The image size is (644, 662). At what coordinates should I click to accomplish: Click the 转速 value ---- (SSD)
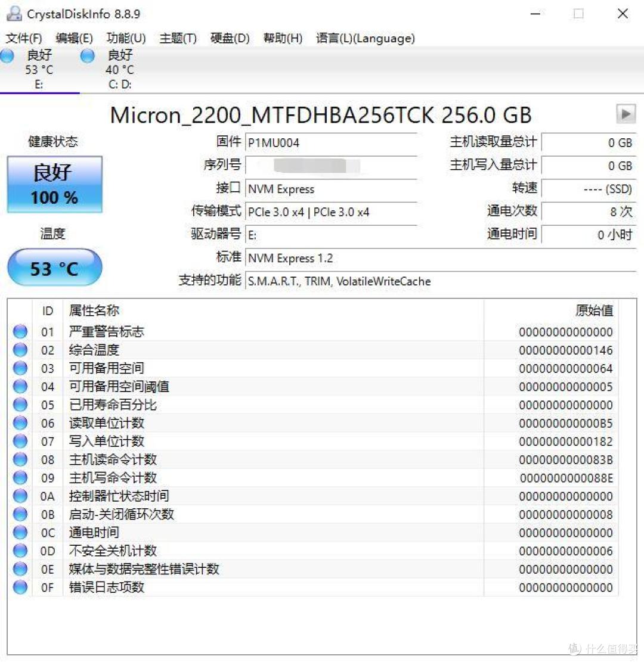click(589, 189)
